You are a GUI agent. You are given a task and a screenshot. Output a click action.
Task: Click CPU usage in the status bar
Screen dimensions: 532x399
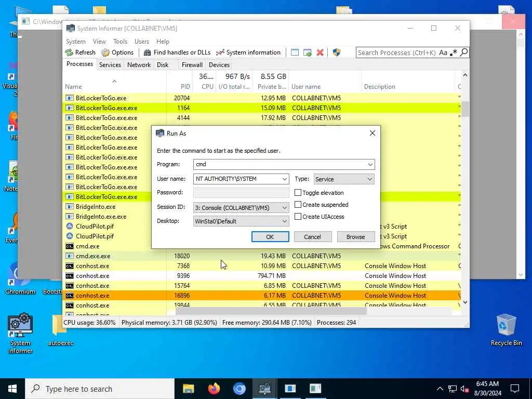pyautogui.click(x=89, y=323)
